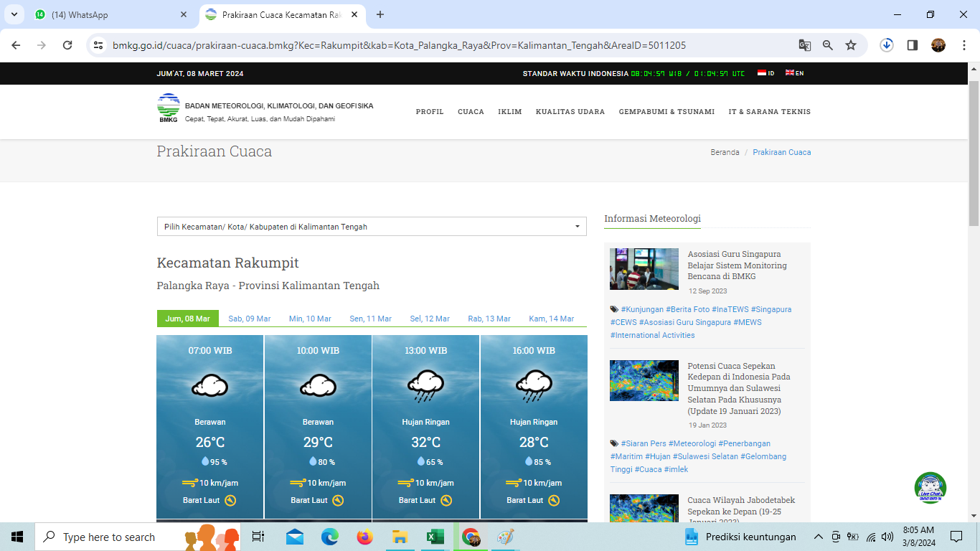980x551 pixels.
Task: Open the GEMPABUMI & TSUNAMI menu
Action: coord(666,112)
